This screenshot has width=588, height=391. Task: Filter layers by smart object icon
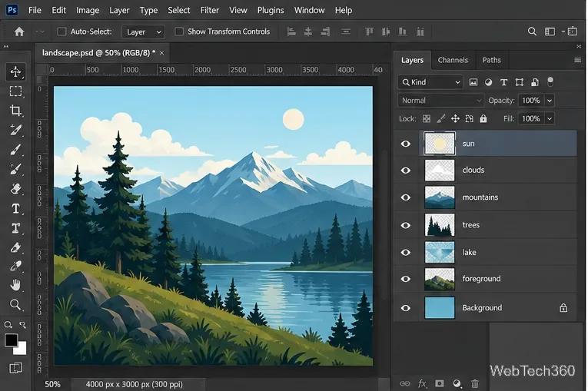[x=535, y=82]
